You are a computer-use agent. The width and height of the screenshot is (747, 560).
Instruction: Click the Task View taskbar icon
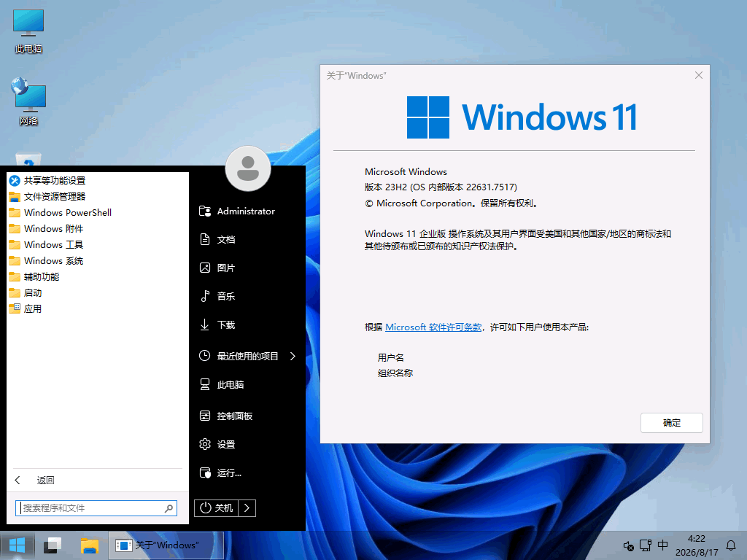pyautogui.click(x=53, y=545)
